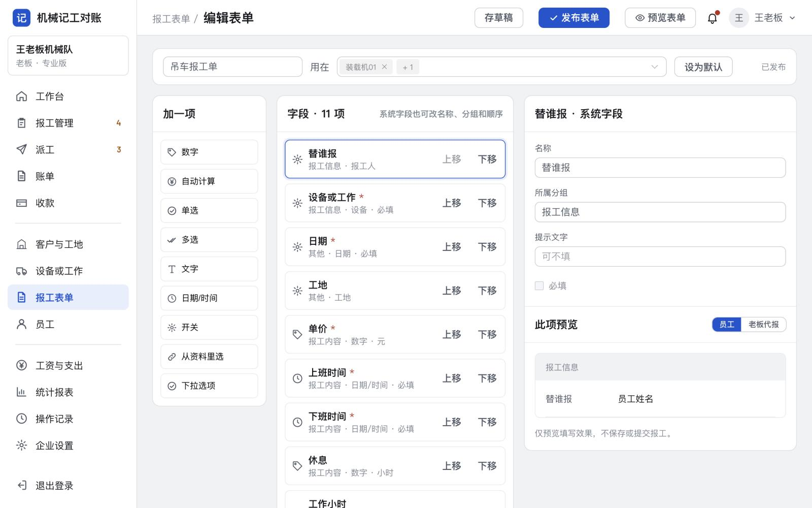The image size is (812, 508).
Task: Open 报工管理 in the sidebar
Action: tap(68, 123)
